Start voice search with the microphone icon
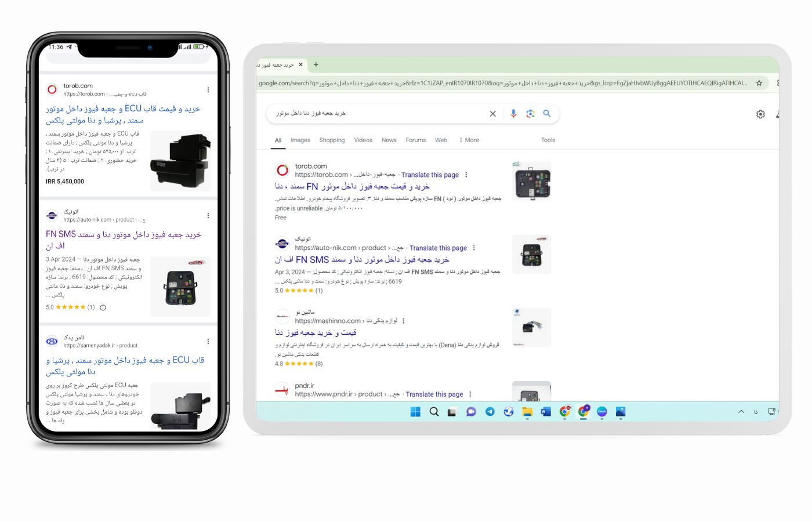This screenshot has height=522, width=812. click(x=513, y=114)
